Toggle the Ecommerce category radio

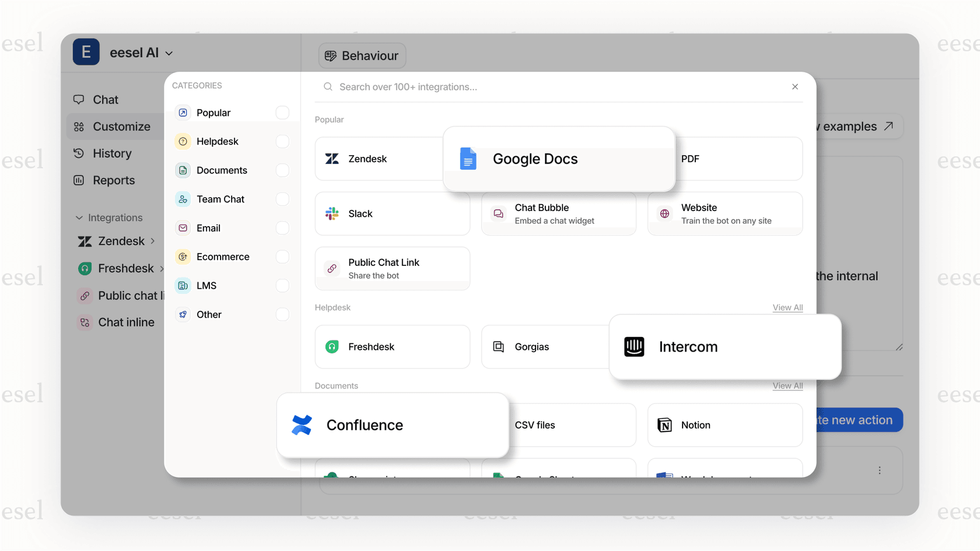[x=282, y=257]
